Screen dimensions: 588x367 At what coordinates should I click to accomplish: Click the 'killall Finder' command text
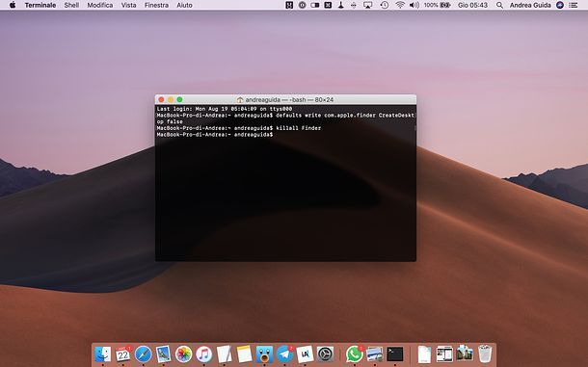(299, 128)
